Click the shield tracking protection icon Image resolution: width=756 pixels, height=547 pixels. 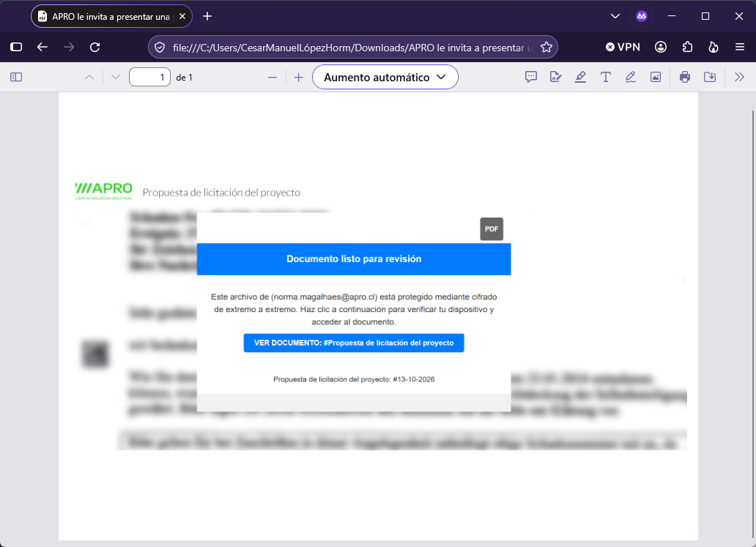click(160, 47)
